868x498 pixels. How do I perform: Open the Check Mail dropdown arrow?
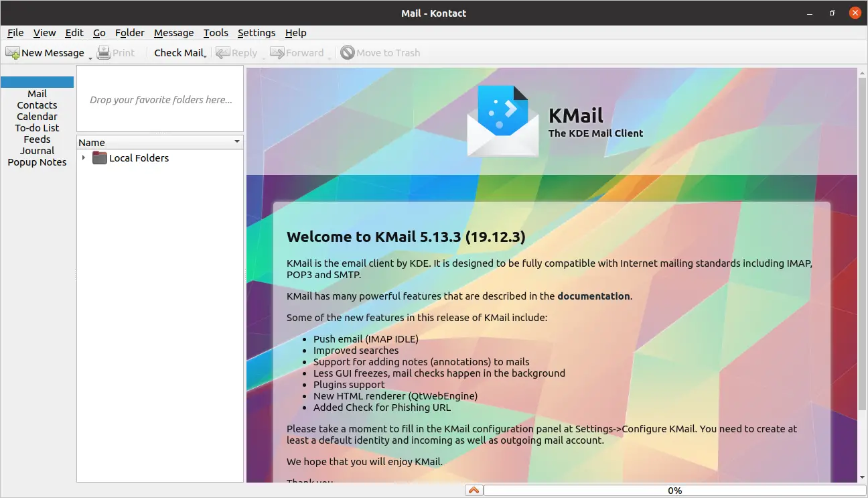[x=205, y=57]
